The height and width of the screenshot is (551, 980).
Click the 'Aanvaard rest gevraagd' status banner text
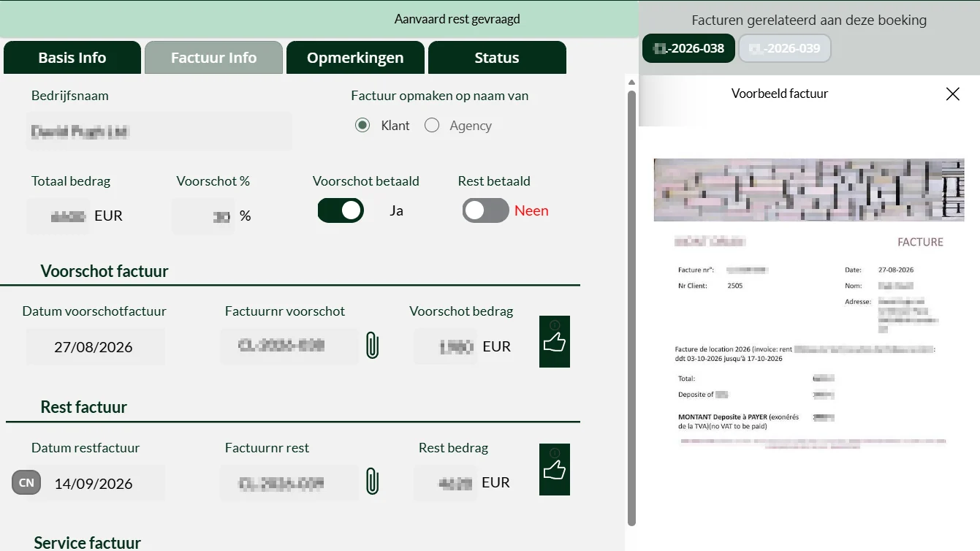click(457, 19)
